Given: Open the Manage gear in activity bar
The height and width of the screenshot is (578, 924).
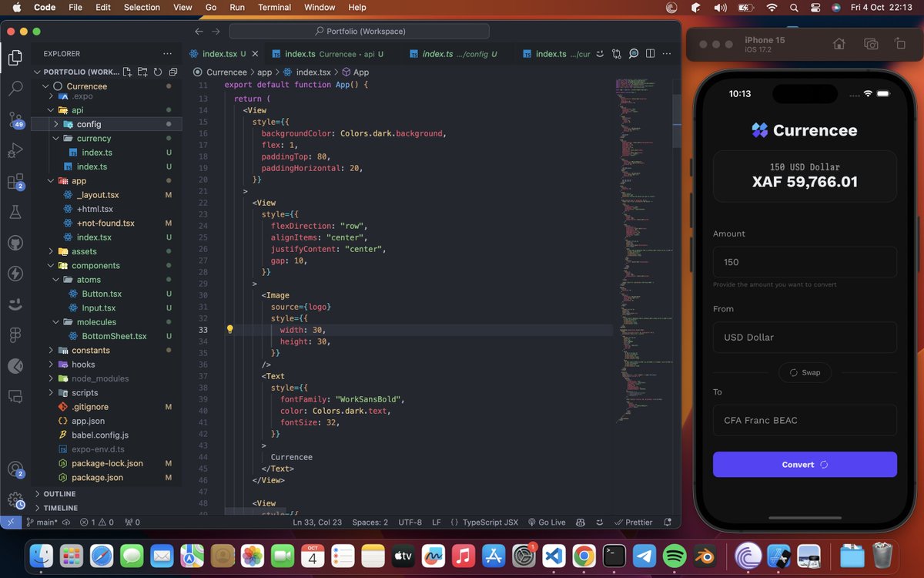Looking at the screenshot, I should [15, 499].
